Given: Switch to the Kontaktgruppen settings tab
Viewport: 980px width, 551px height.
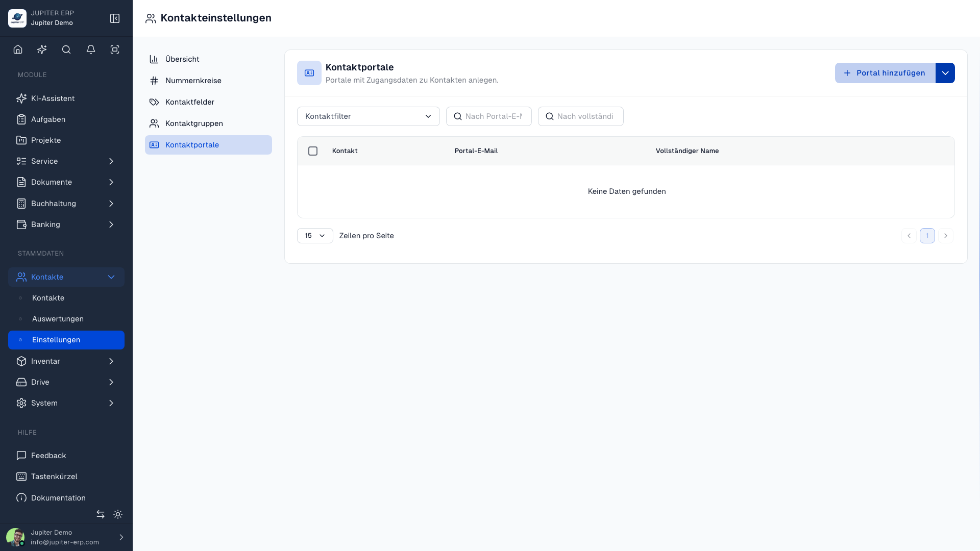Looking at the screenshot, I should (208, 123).
